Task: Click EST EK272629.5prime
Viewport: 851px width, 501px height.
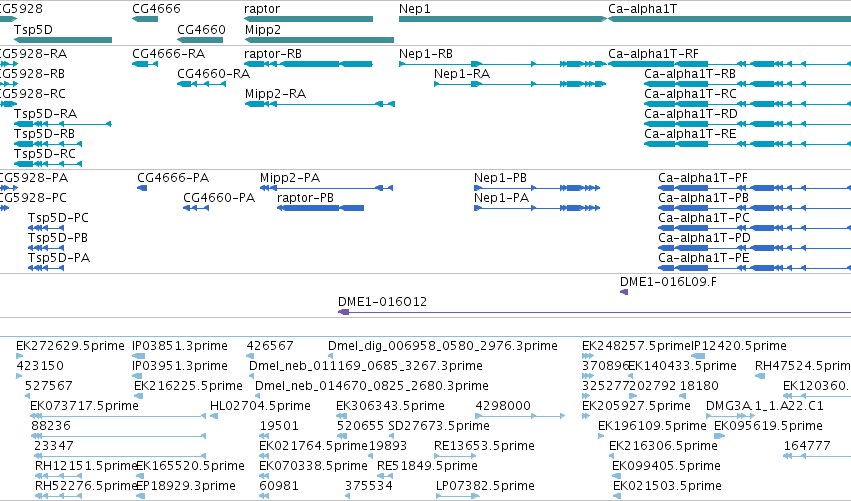Action: (x=20, y=356)
